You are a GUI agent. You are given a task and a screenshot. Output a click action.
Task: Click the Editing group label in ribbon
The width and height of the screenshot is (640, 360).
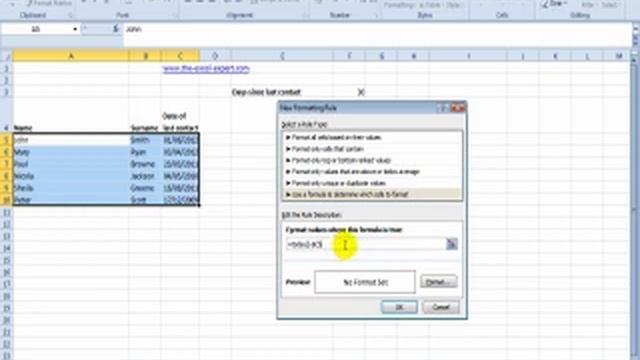[580, 15]
